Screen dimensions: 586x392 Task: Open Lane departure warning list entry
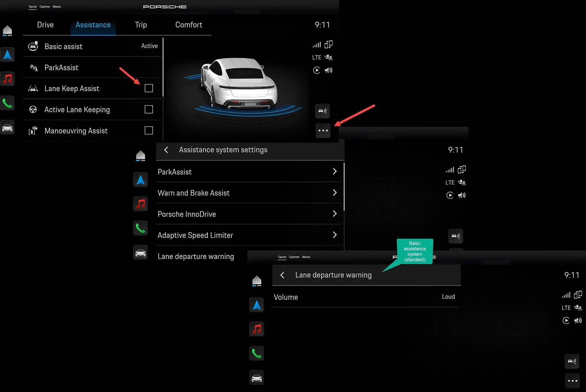point(196,257)
